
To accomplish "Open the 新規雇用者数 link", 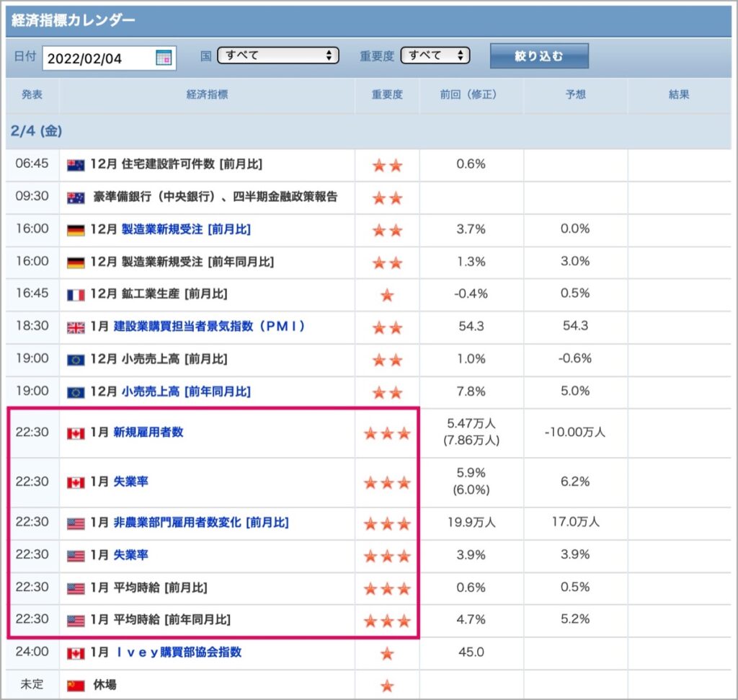I will pyautogui.click(x=148, y=432).
